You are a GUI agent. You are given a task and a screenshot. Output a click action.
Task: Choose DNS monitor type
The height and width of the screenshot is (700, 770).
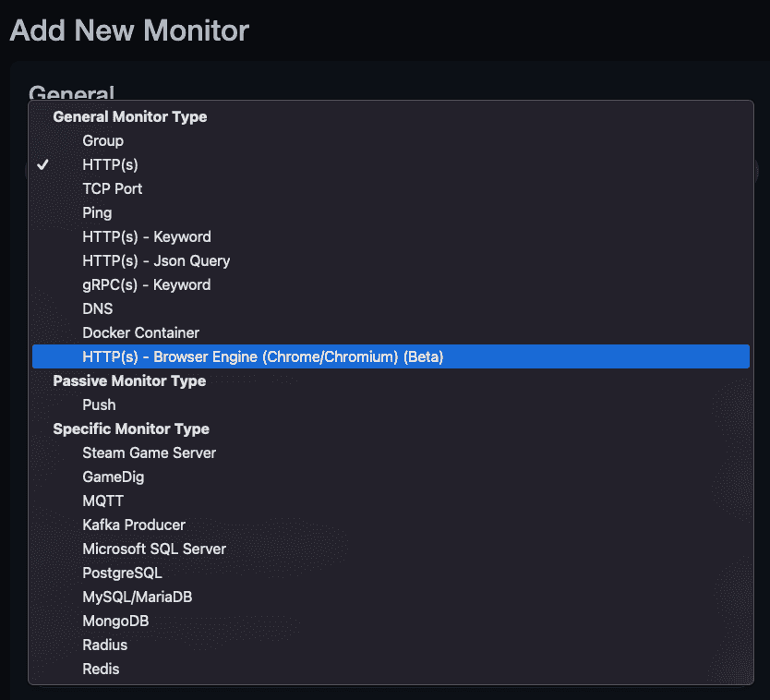point(97,308)
